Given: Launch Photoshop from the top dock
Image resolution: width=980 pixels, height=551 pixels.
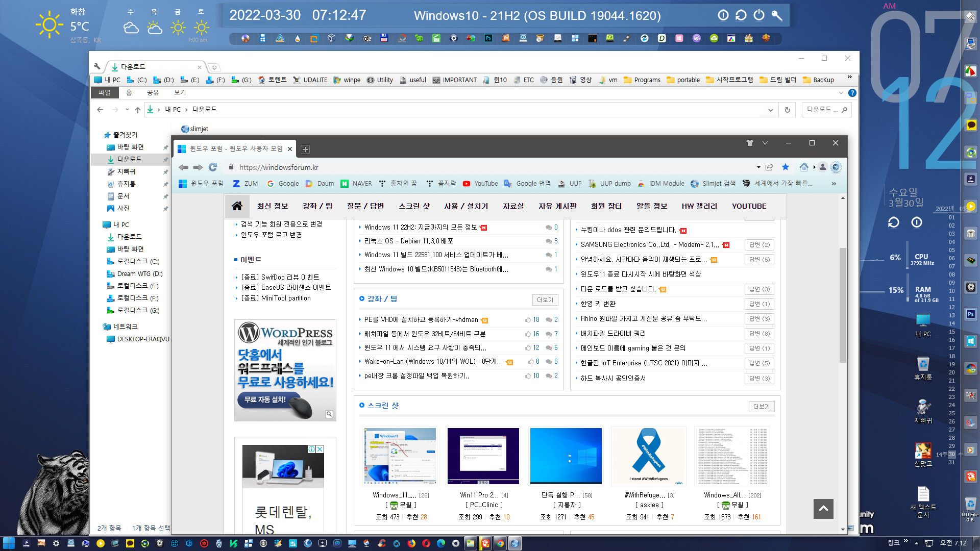Looking at the screenshot, I should pyautogui.click(x=488, y=38).
